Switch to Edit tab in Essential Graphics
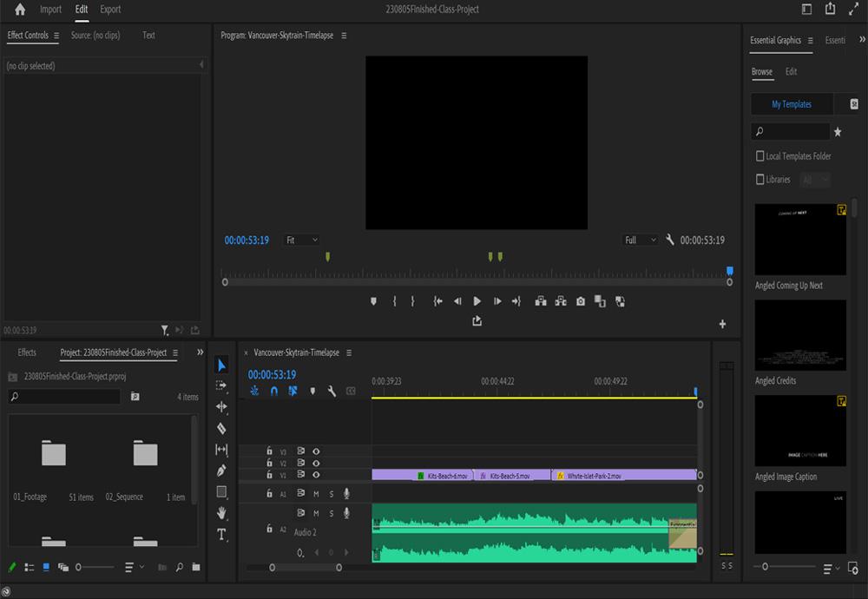 791,71
